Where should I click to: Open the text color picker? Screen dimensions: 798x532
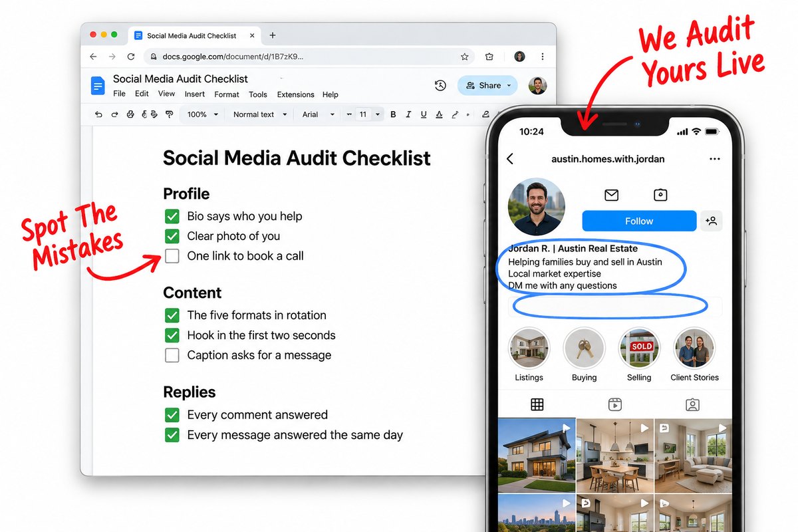pos(439,114)
